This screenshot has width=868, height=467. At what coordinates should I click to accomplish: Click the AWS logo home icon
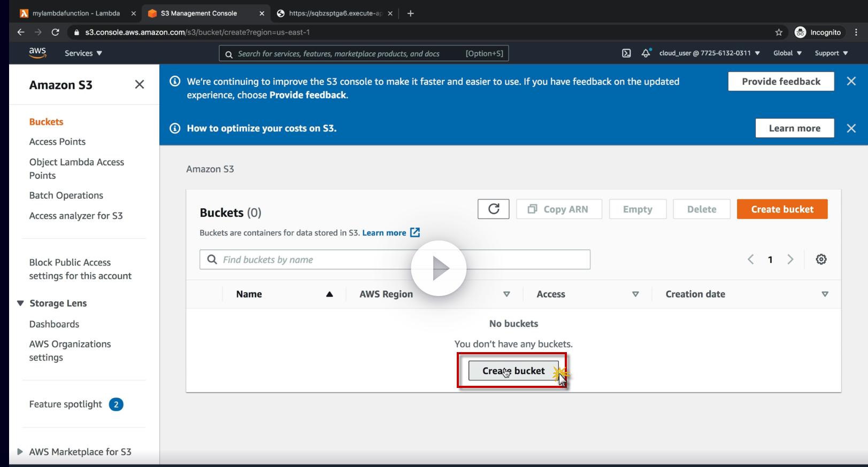coord(37,53)
